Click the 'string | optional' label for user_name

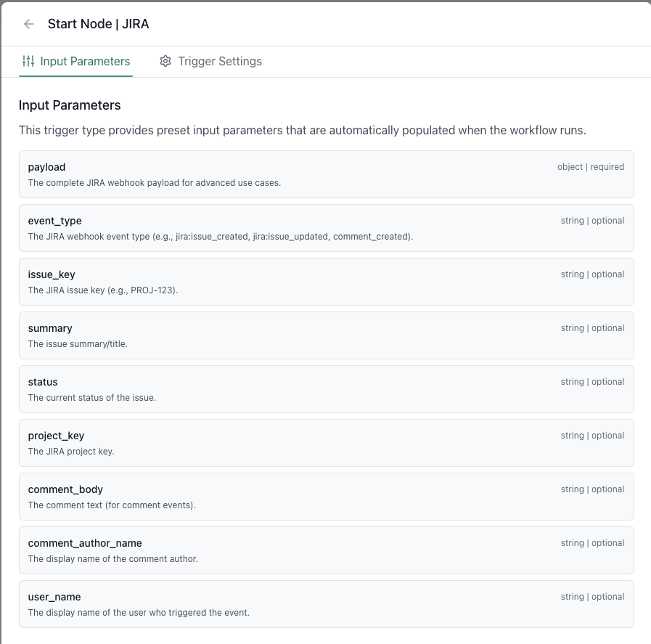tap(592, 596)
